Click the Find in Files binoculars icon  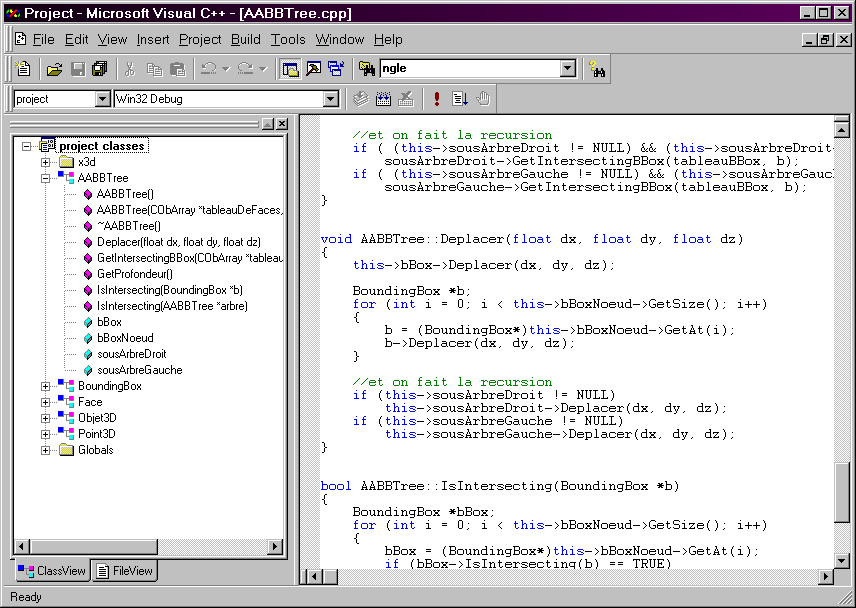[366, 69]
